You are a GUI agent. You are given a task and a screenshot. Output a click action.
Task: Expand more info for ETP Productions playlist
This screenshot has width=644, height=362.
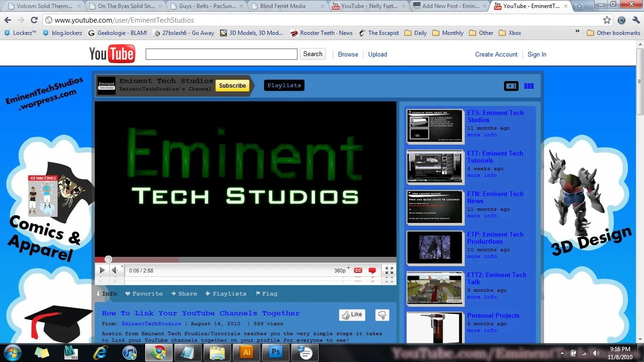pyautogui.click(x=482, y=256)
